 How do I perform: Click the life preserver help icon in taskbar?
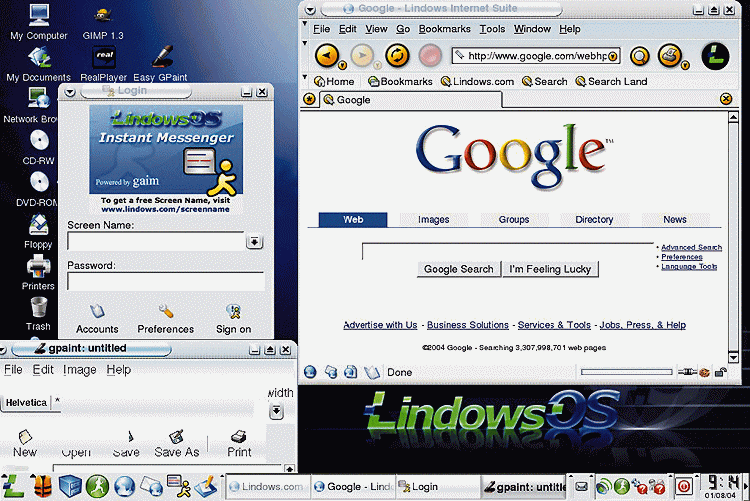(x=43, y=486)
